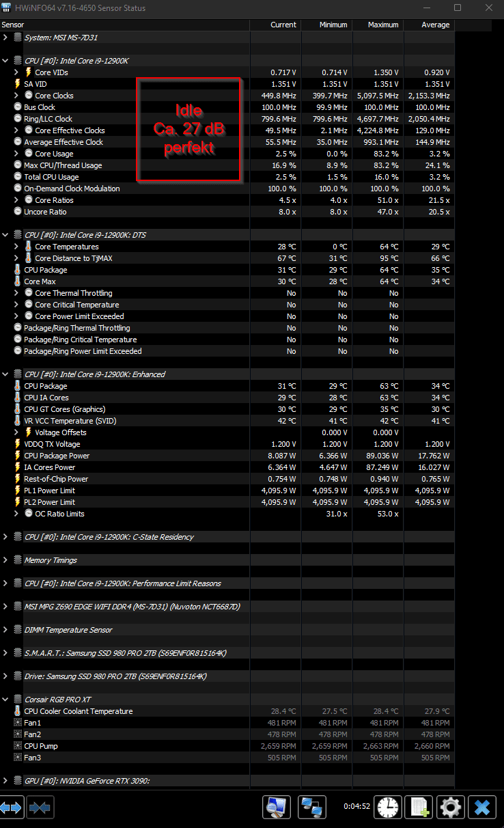
Task: Click the 89.036 W maximum value
Action: [x=382, y=456]
